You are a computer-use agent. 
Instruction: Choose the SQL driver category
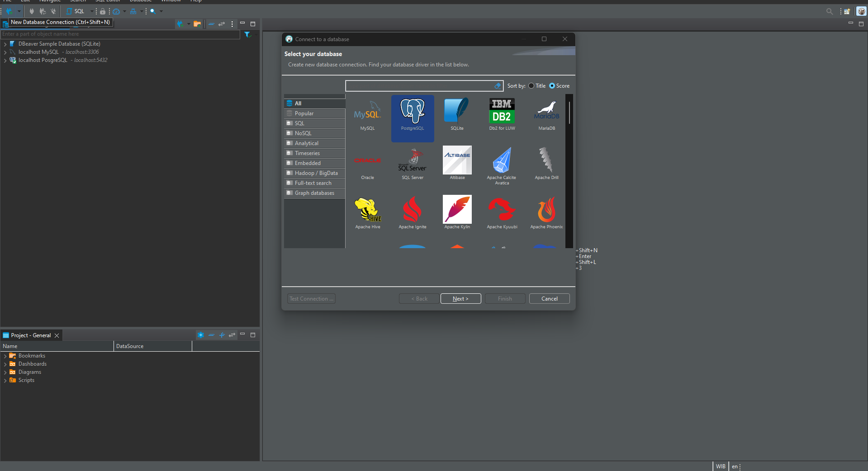pos(314,123)
